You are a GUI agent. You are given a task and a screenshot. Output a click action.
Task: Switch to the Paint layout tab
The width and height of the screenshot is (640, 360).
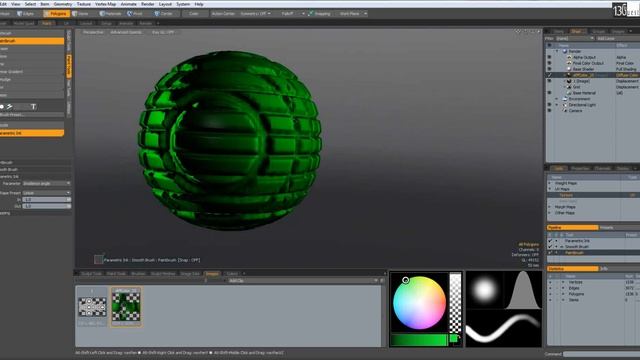point(47,23)
